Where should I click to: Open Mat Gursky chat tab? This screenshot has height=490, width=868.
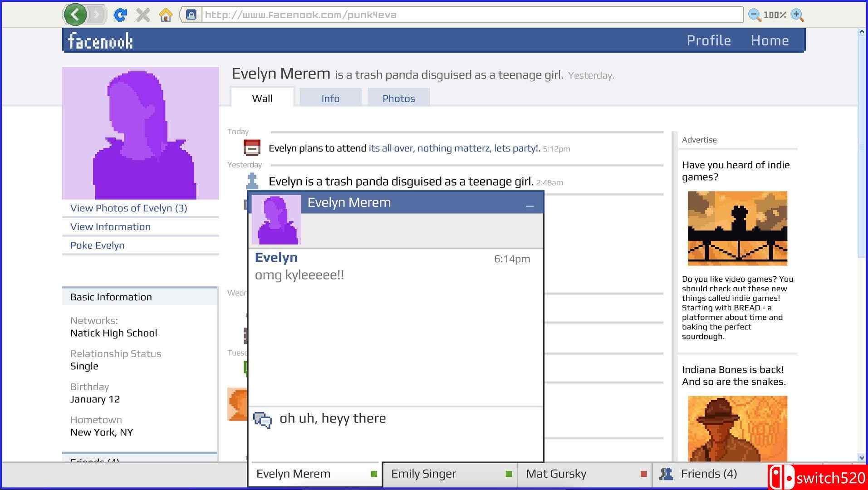coord(584,474)
